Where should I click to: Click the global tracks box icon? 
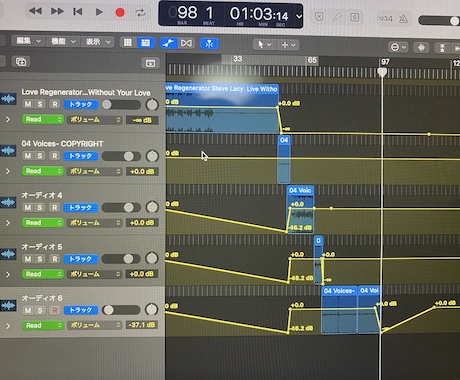point(150,63)
